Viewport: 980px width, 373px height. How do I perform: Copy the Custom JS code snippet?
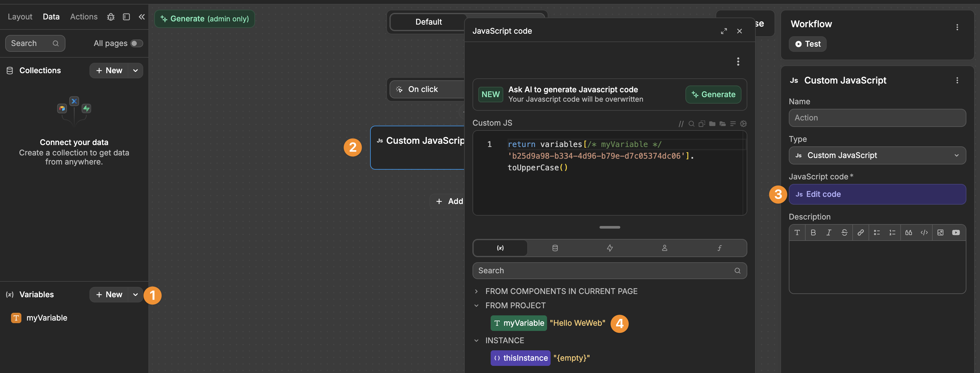(x=702, y=124)
